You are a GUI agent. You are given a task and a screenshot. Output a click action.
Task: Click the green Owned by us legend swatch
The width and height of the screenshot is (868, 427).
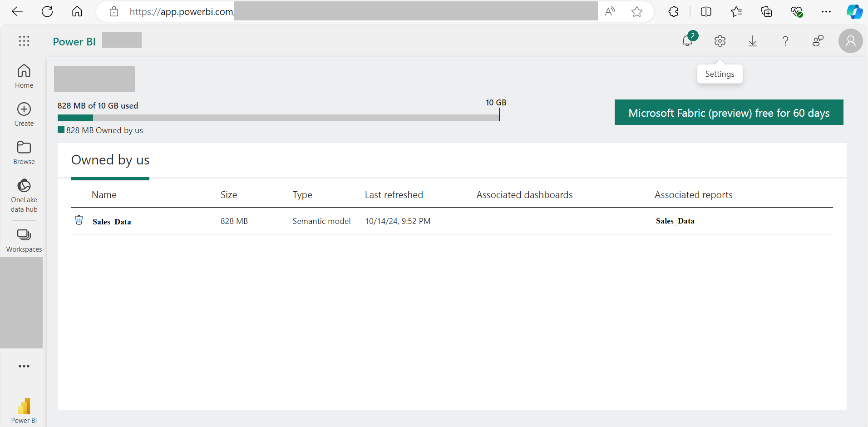coord(61,130)
